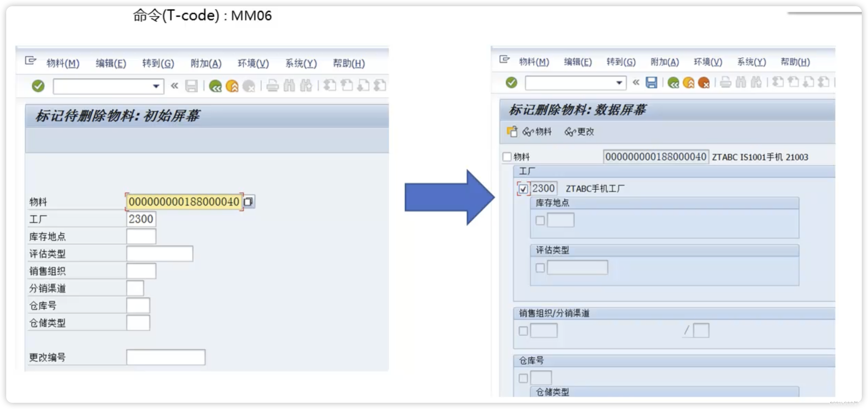The image size is (868, 409).
Task: Open 环境(V) menu in left window
Action: click(253, 63)
